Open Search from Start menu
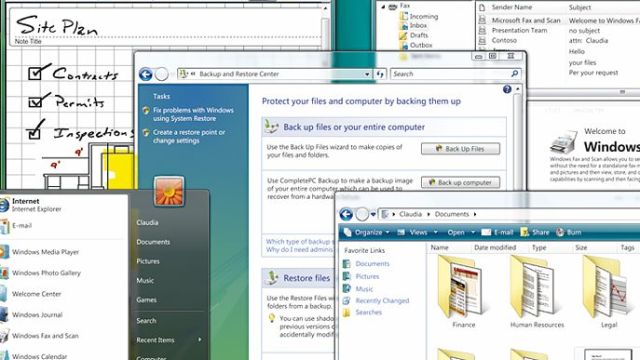Image resolution: width=640 pixels, height=360 pixels. point(146,320)
